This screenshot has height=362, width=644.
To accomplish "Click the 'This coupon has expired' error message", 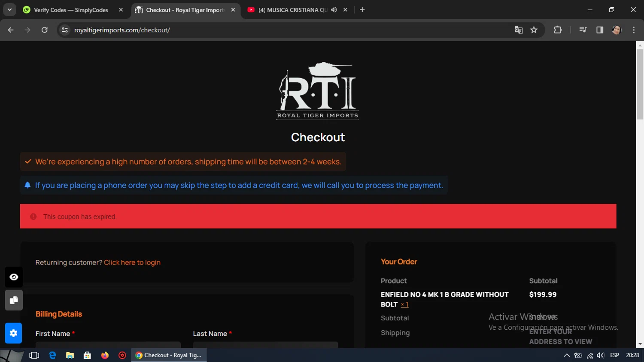I will point(318,216).
